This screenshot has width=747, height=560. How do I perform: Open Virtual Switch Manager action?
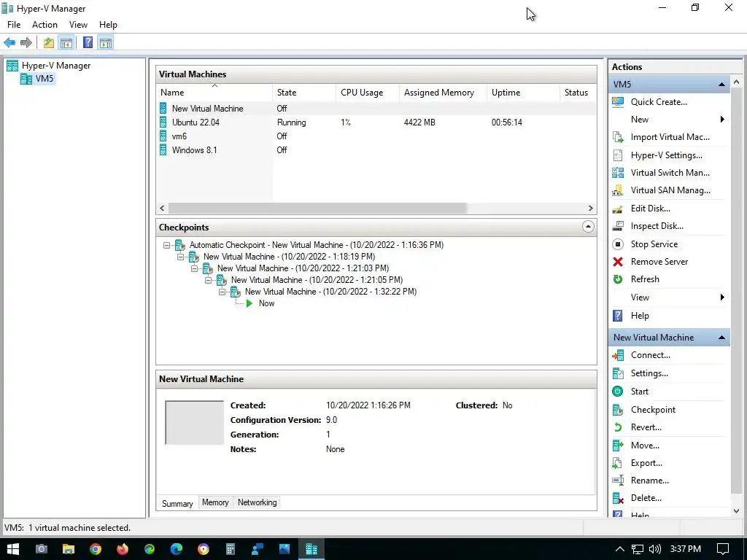pyautogui.click(x=670, y=173)
